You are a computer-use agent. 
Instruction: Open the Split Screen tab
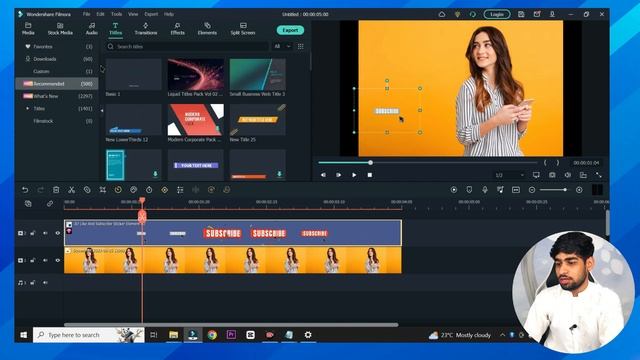click(x=243, y=29)
